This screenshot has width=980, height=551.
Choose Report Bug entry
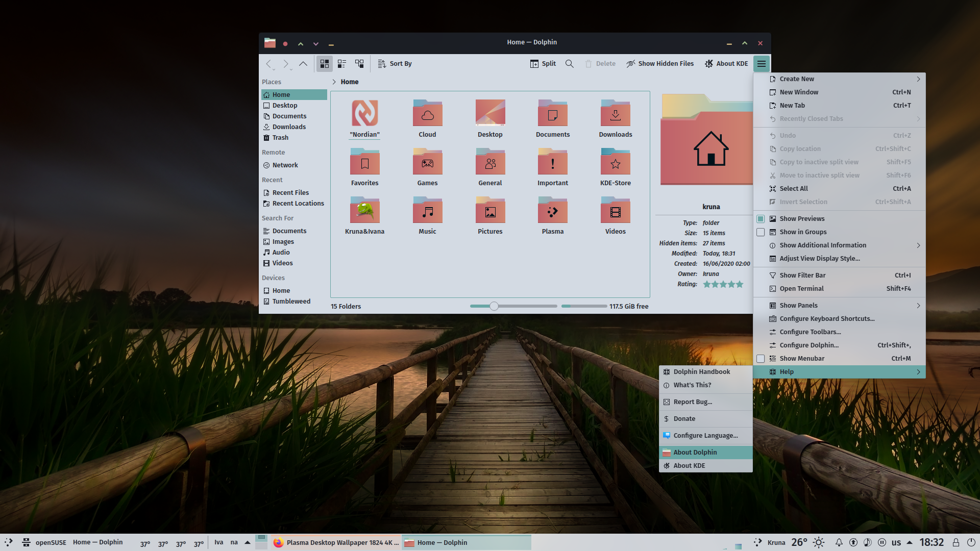[x=706, y=402]
